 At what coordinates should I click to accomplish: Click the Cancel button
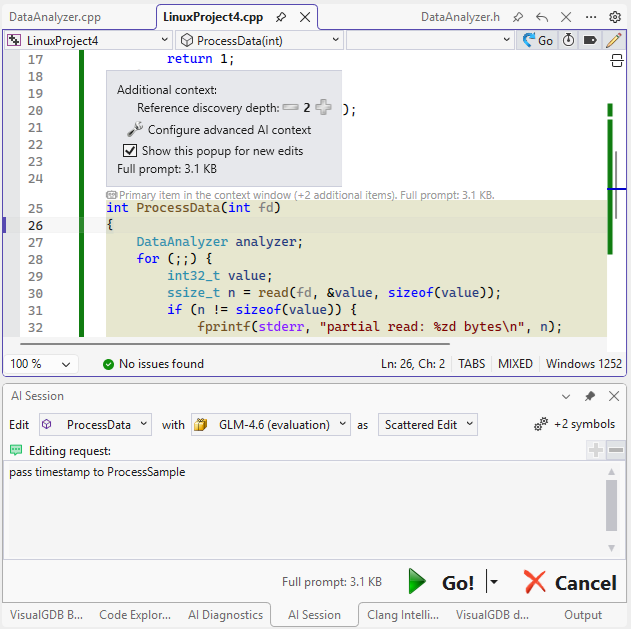tap(570, 582)
